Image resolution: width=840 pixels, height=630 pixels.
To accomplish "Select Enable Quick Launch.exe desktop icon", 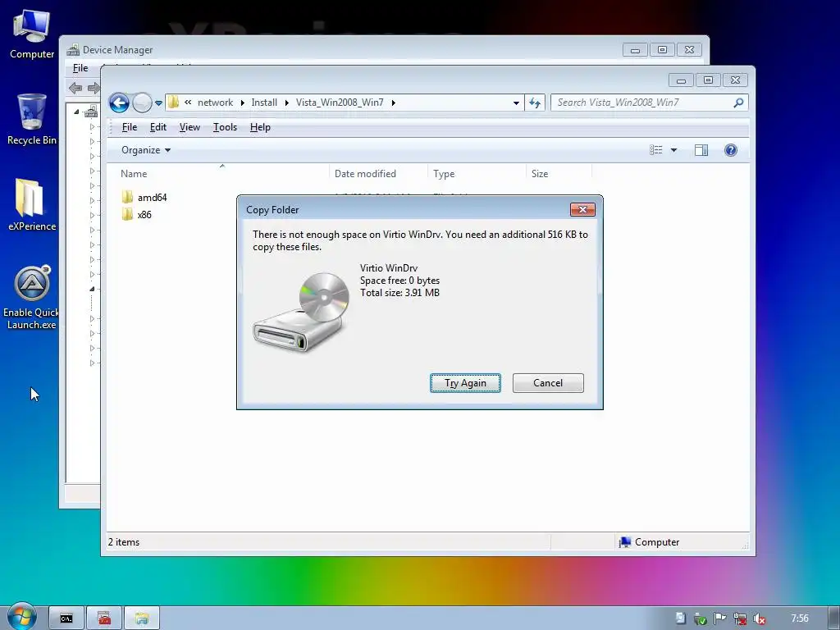I will coord(32,297).
